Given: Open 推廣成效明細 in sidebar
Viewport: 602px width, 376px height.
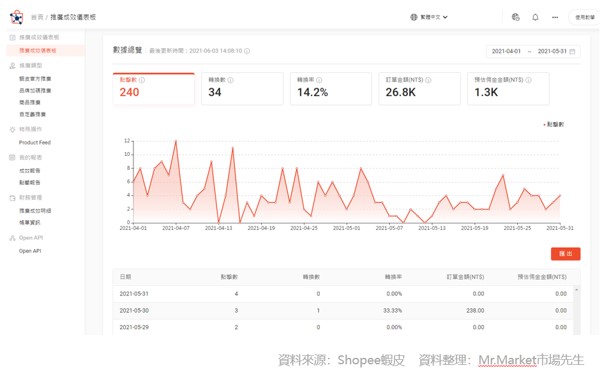Looking at the screenshot, I should tap(35, 211).
